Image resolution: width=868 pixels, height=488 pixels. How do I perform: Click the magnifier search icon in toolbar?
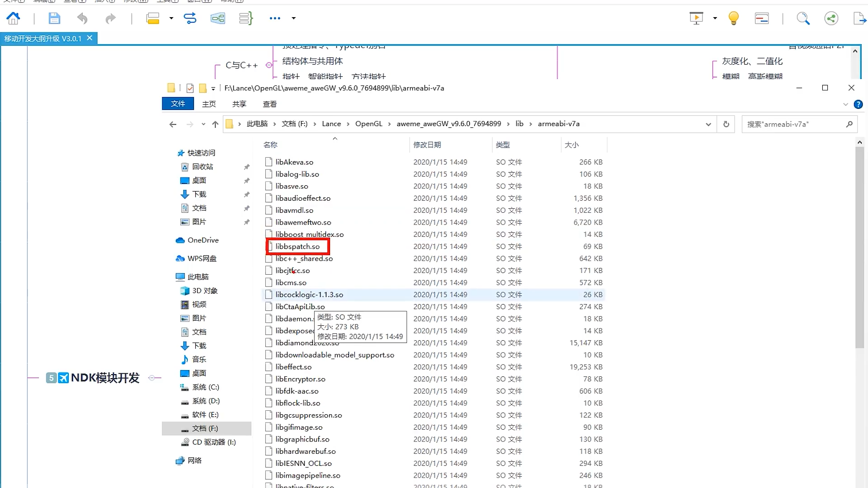[803, 18]
